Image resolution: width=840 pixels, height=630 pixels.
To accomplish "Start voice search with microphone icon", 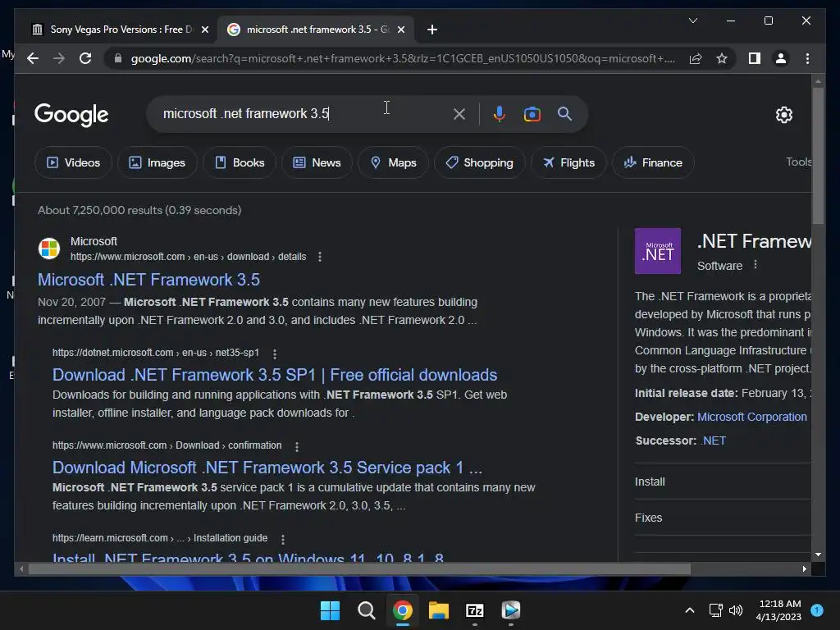I will click(x=500, y=113).
